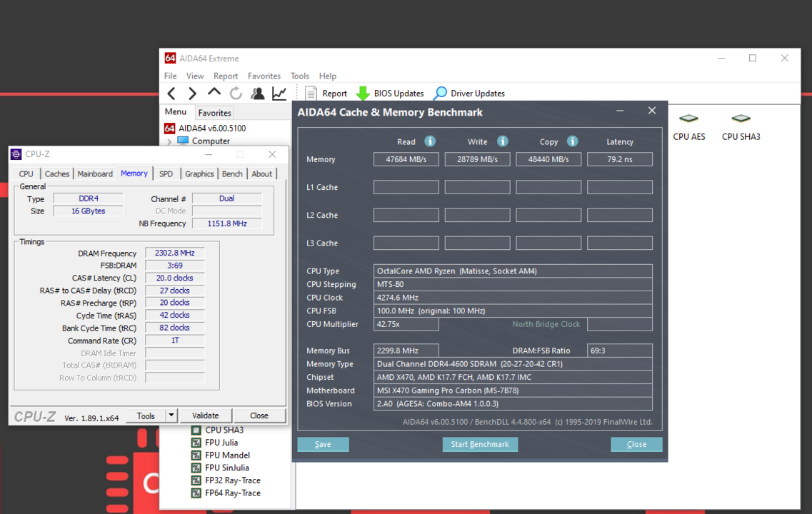Select the CPU AES chip icon
The image size is (812, 514).
[x=688, y=119]
